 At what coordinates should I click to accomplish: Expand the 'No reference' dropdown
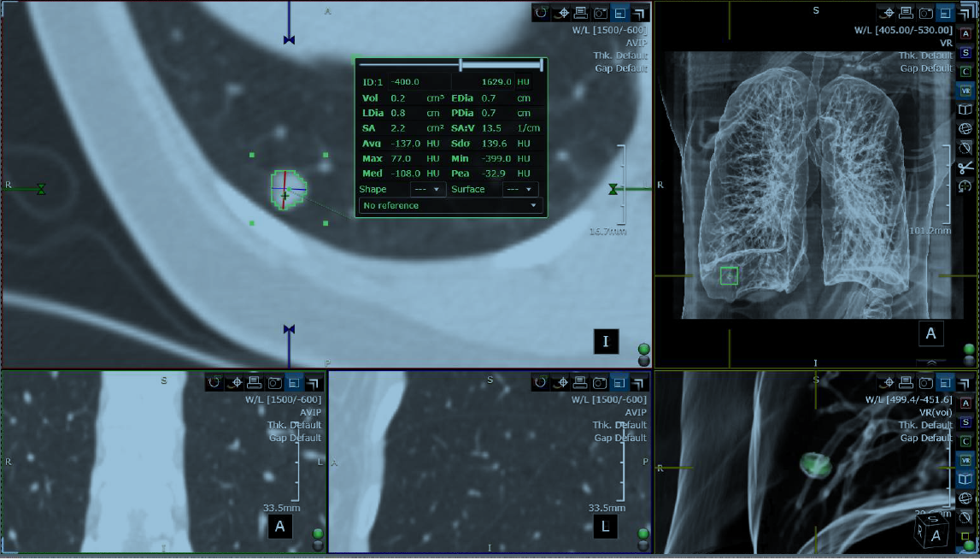pyautogui.click(x=451, y=205)
